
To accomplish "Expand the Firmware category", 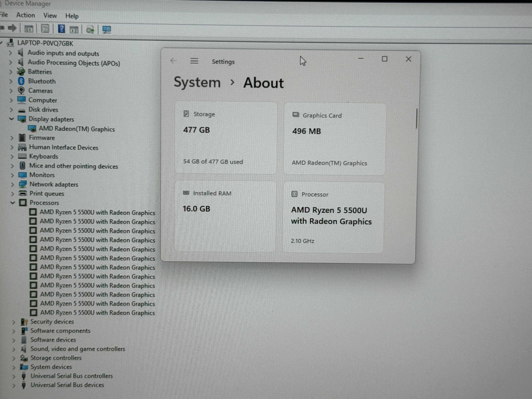I will (x=12, y=138).
